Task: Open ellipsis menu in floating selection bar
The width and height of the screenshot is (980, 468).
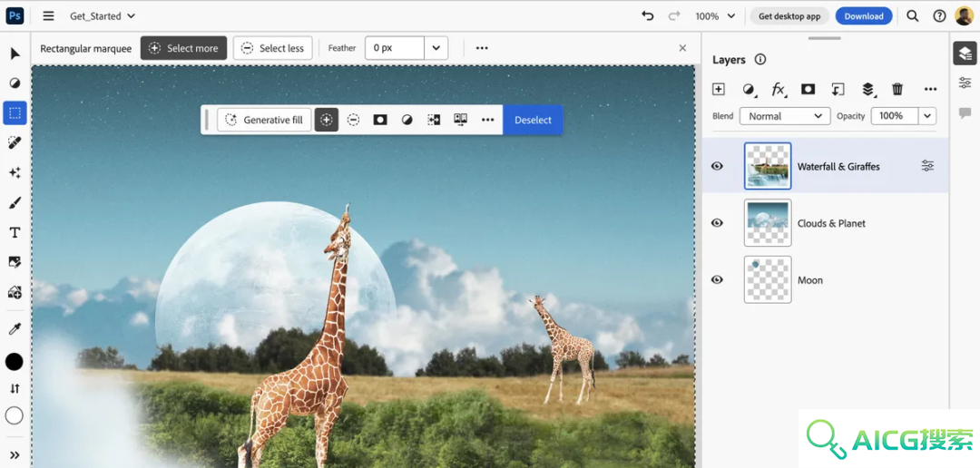Action: coord(487,120)
